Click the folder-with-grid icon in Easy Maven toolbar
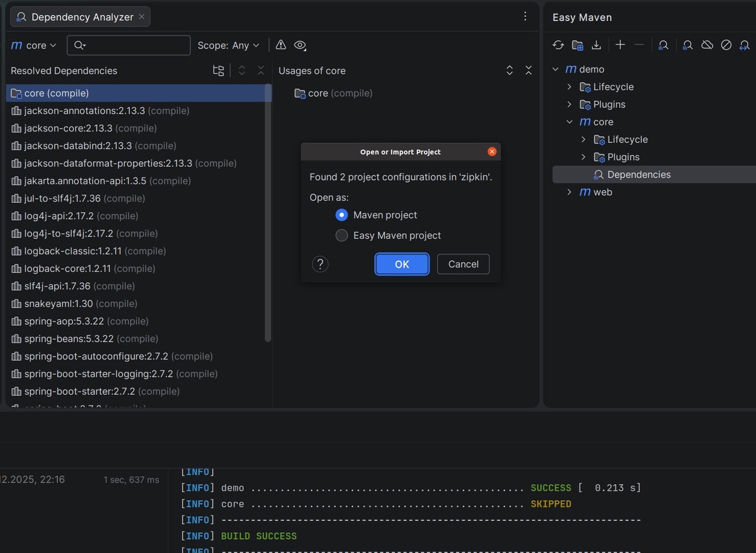The height and width of the screenshot is (553, 756). (578, 45)
